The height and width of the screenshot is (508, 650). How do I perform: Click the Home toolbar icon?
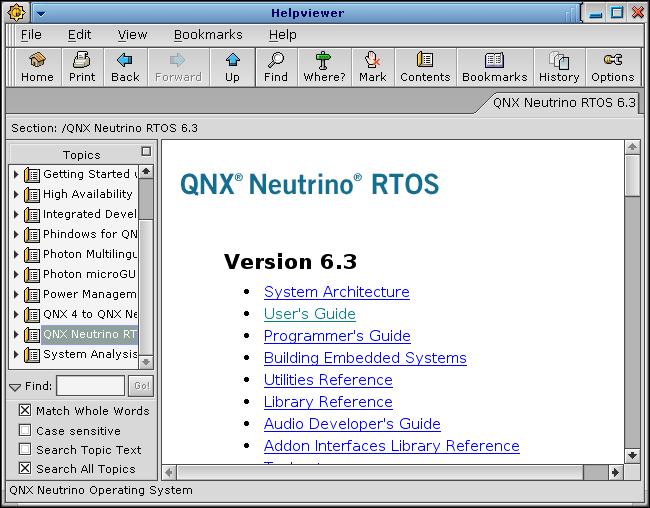(x=37, y=67)
